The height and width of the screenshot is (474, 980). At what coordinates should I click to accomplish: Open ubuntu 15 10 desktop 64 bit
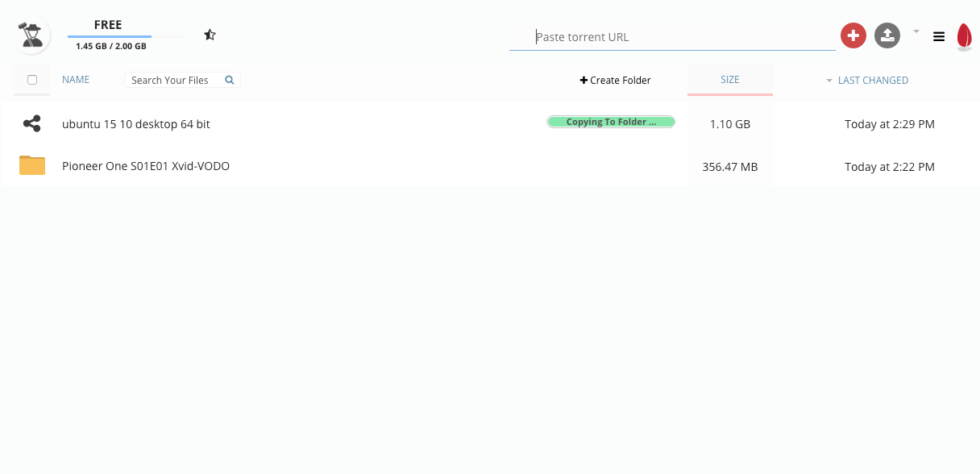tap(136, 124)
